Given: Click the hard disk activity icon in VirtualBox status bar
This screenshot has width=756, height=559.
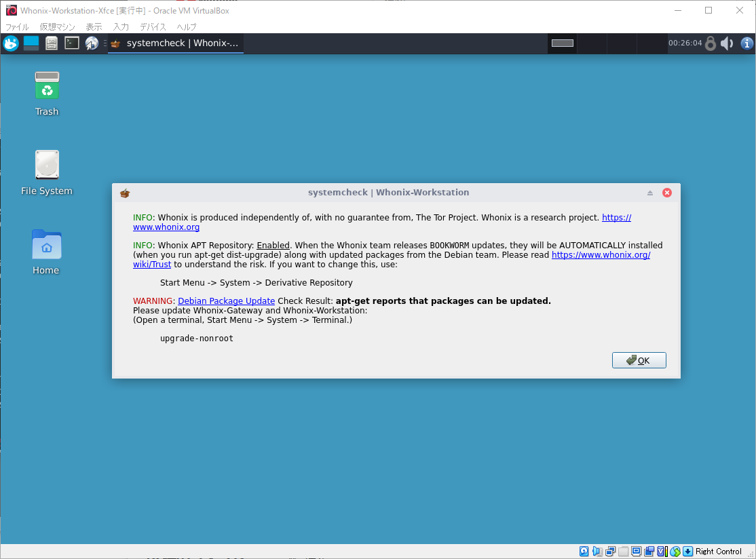Looking at the screenshot, I should pos(584,551).
